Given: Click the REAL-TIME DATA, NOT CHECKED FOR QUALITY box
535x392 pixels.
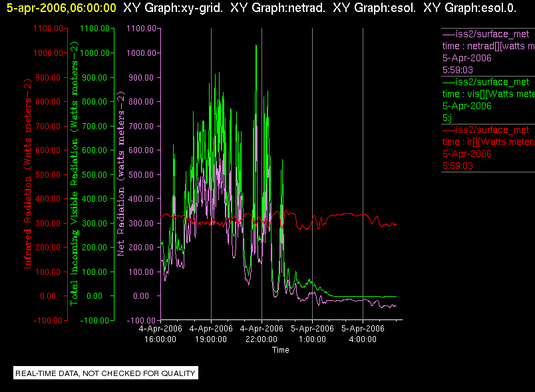Looking at the screenshot, I should click(x=105, y=373).
